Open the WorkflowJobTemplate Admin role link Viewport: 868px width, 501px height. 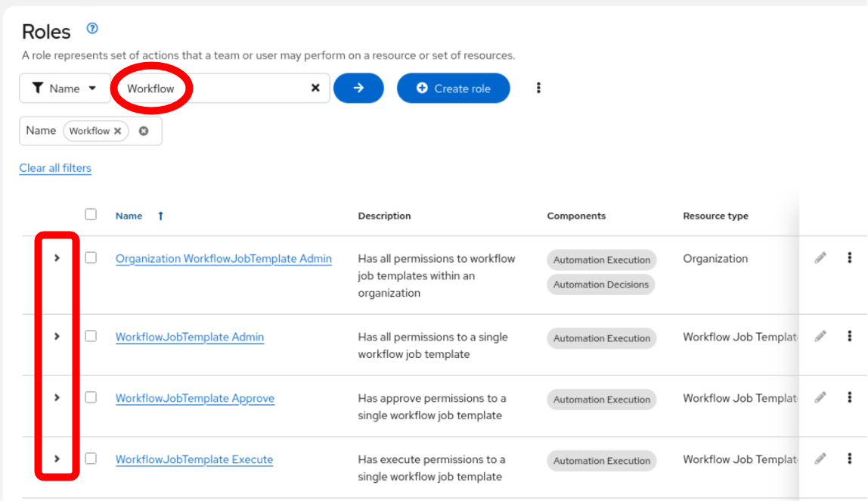190,337
